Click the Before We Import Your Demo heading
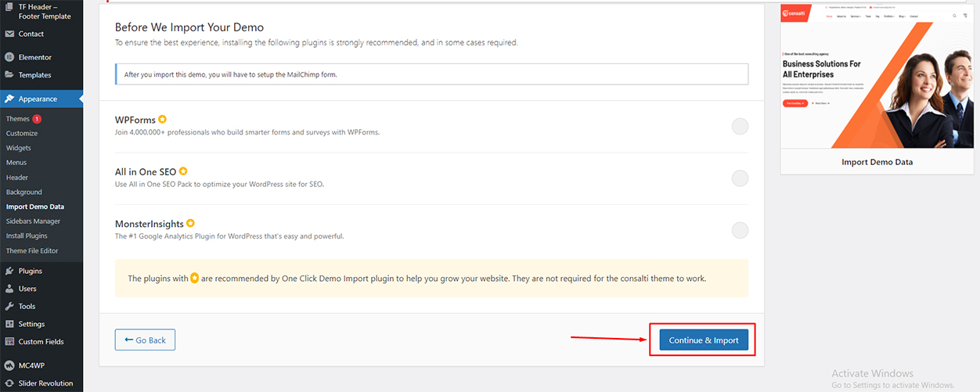 pyautogui.click(x=189, y=27)
